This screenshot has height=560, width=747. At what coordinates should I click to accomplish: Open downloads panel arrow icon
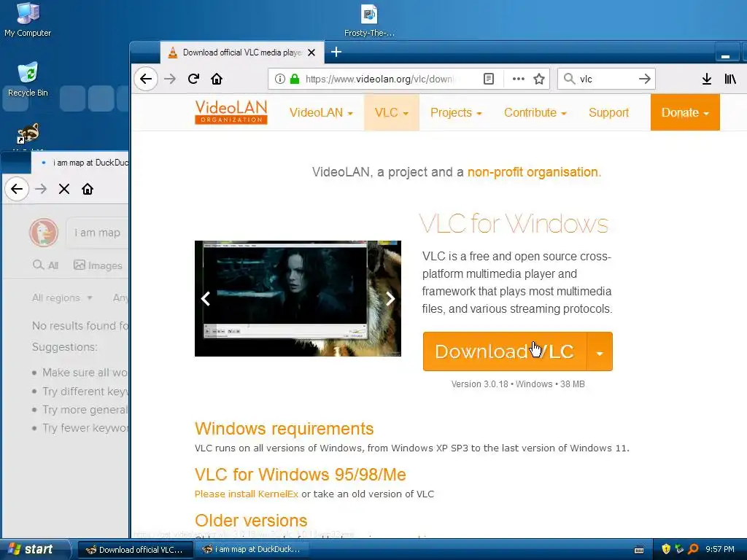point(706,79)
